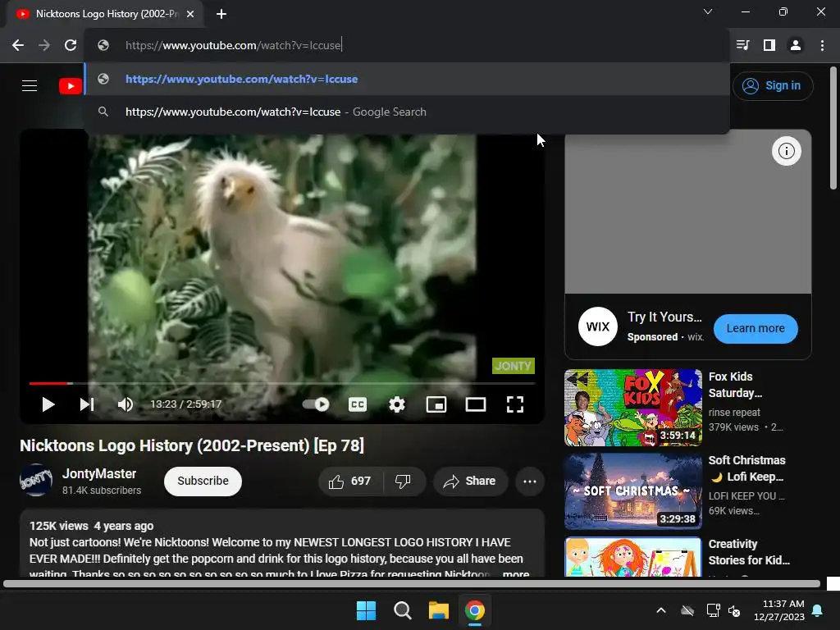Open Windows Start menu

pyautogui.click(x=367, y=610)
